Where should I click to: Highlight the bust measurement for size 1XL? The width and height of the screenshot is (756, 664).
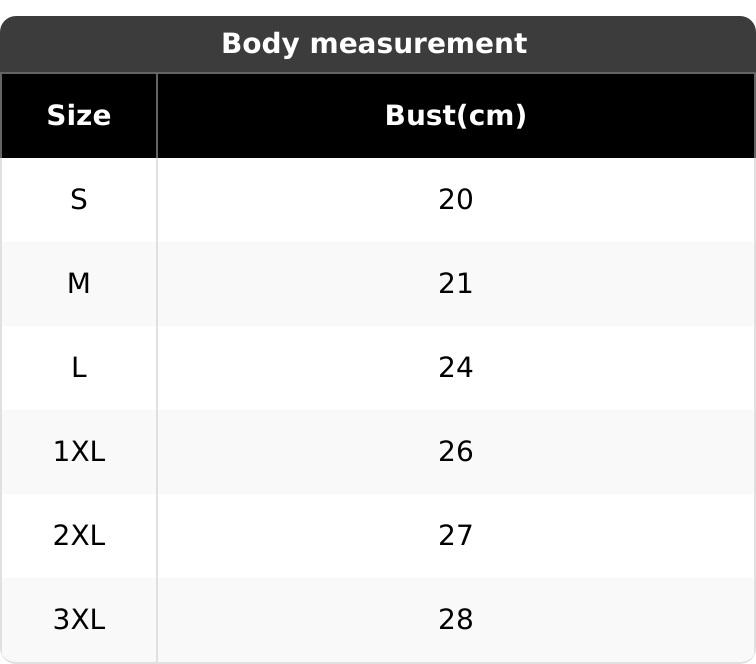click(455, 452)
